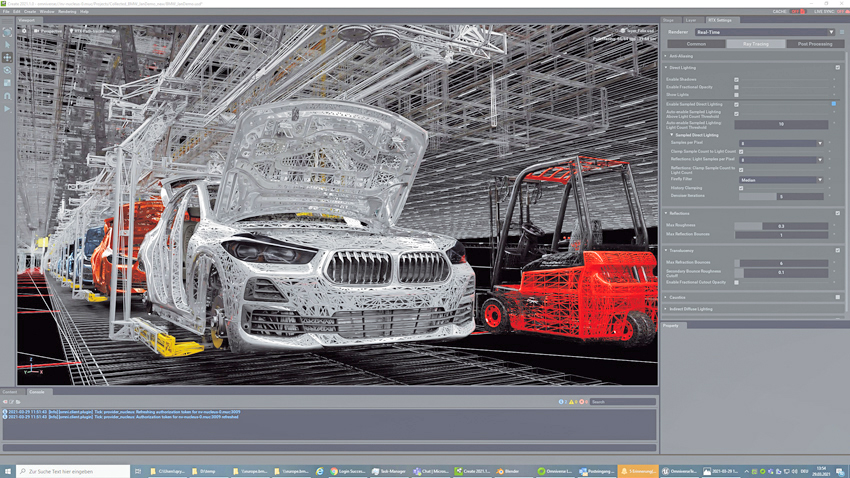The width and height of the screenshot is (850, 478).
Task: Click the viewport visibility eye icon
Action: click(x=114, y=31)
